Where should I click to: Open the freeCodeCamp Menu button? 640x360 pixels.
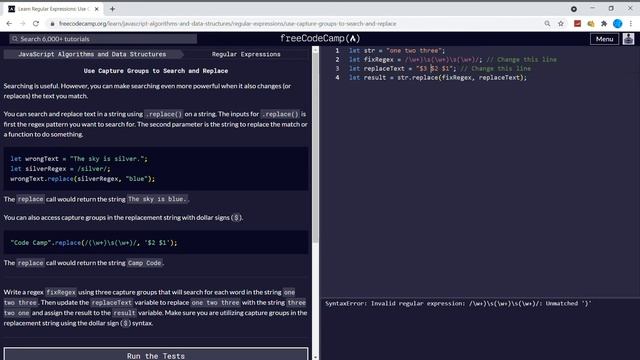click(x=604, y=39)
